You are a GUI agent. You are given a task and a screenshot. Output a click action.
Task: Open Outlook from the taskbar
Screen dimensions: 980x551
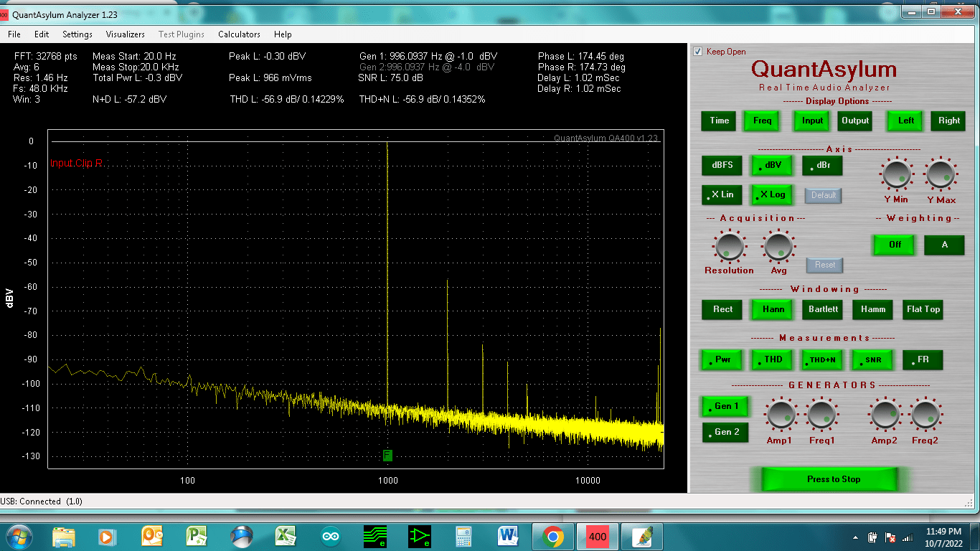point(153,536)
